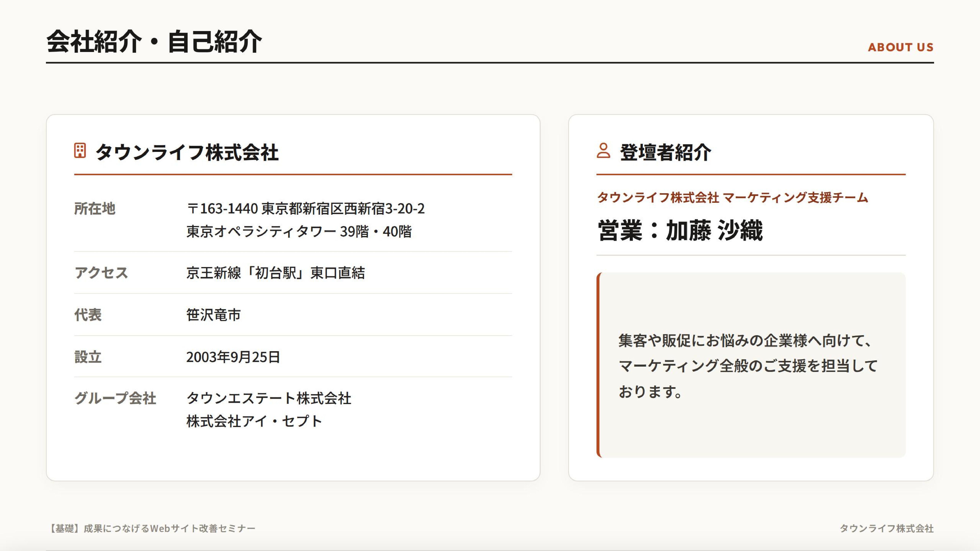Click the 設立 row label
980x551 pixels.
click(x=88, y=357)
